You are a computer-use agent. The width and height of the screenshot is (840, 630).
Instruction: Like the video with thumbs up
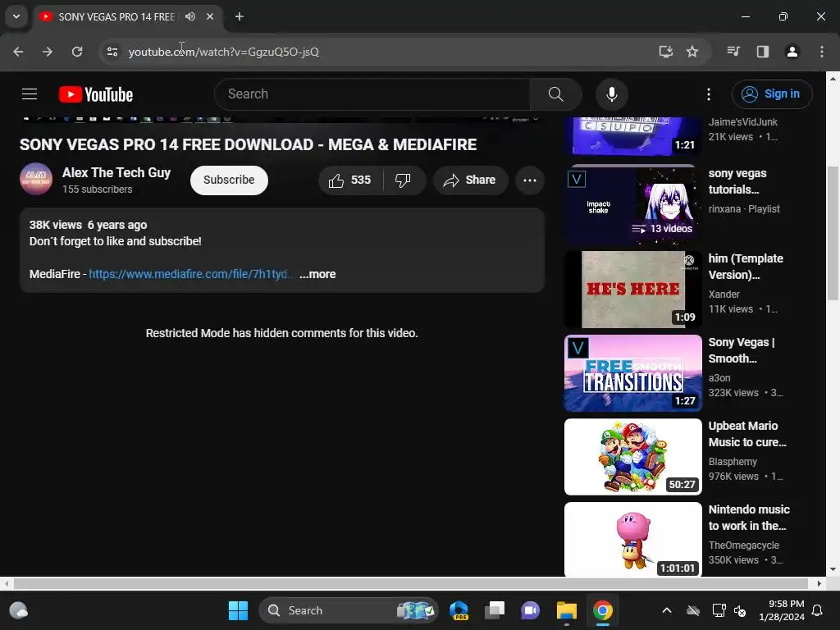350,180
